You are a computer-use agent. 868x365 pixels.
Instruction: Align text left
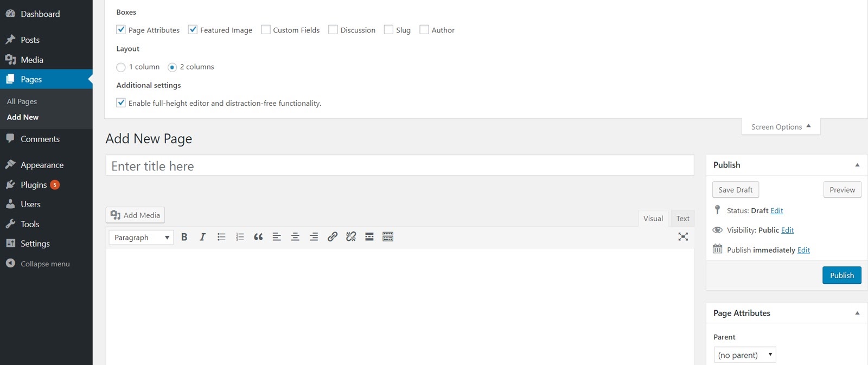coord(277,237)
